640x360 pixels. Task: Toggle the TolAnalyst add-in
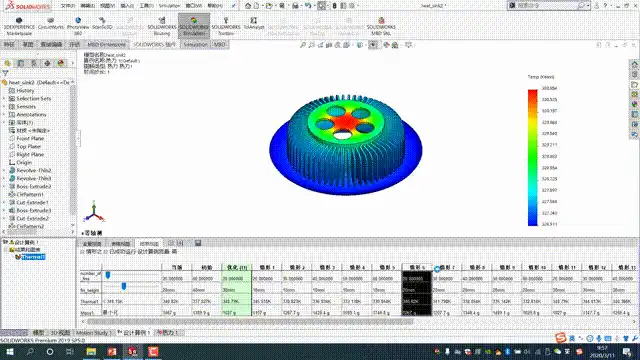(254, 23)
